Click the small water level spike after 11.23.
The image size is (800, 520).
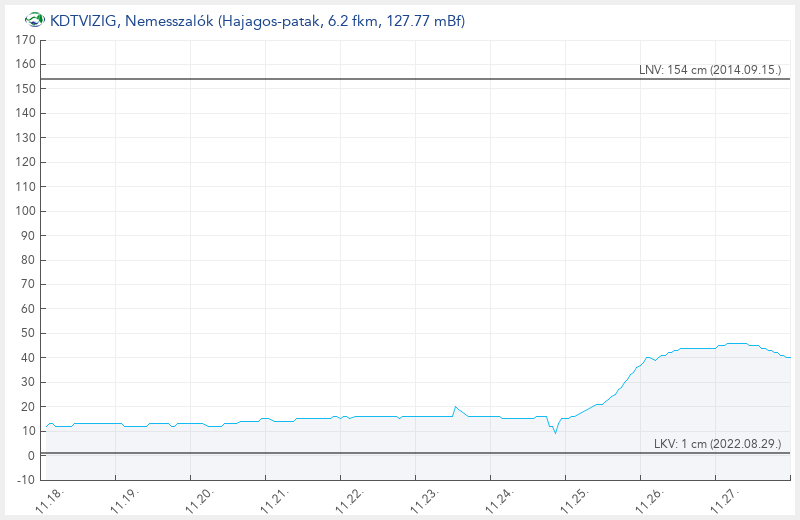pos(455,407)
